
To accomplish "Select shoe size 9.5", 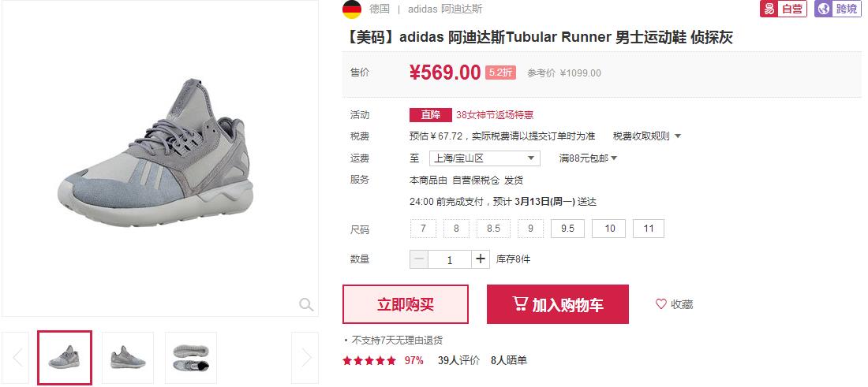I will (x=567, y=229).
